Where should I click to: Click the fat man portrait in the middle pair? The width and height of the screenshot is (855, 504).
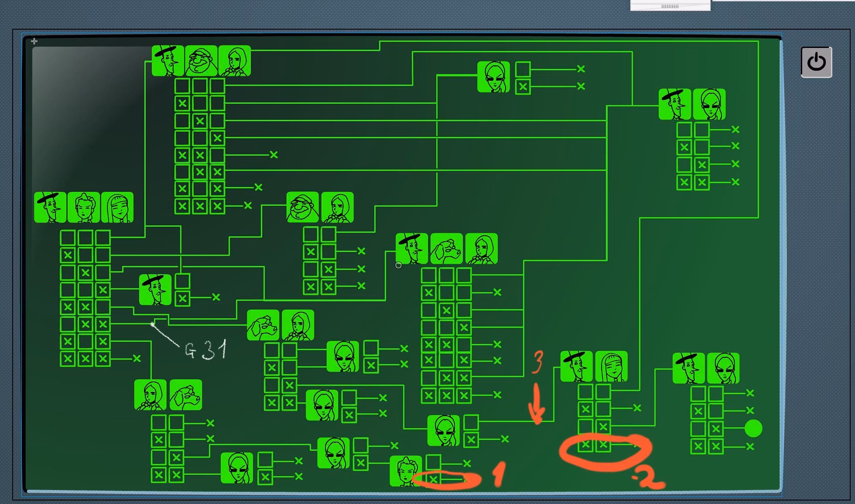click(x=302, y=207)
